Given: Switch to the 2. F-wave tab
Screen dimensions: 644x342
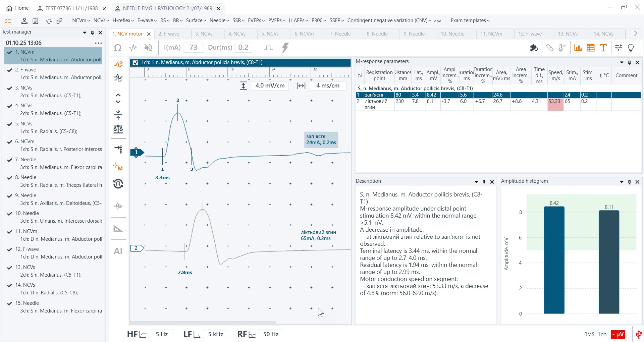Looking at the screenshot, I should 169,34.
